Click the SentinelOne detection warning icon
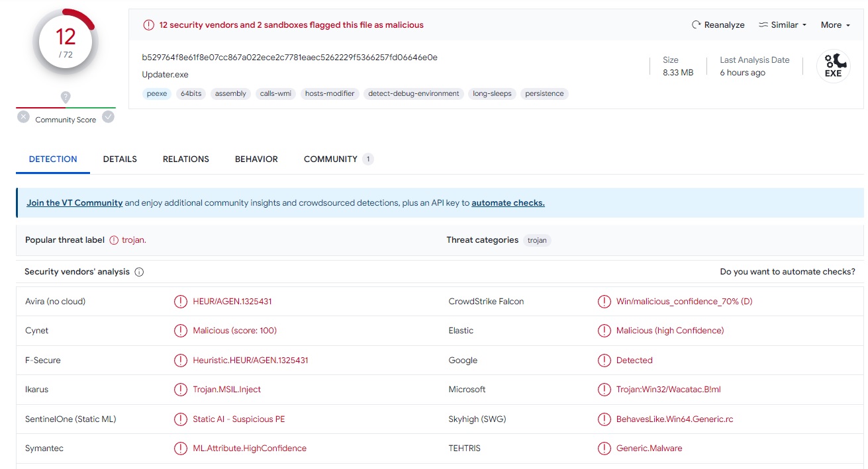868x469 pixels. point(180,419)
